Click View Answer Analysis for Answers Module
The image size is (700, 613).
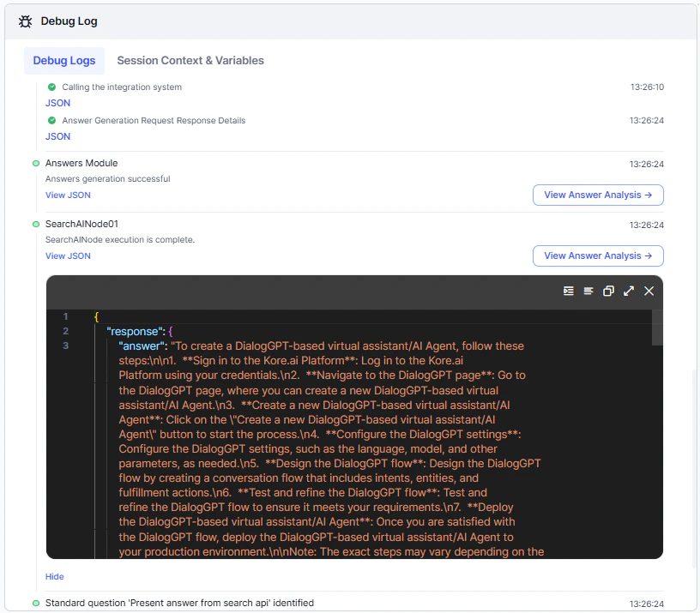coord(598,195)
